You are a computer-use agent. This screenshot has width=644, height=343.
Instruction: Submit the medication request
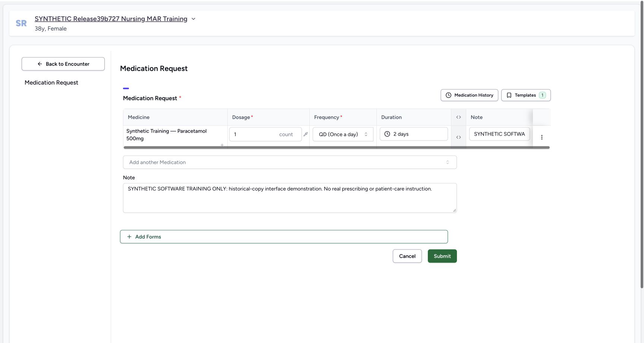[x=442, y=256]
